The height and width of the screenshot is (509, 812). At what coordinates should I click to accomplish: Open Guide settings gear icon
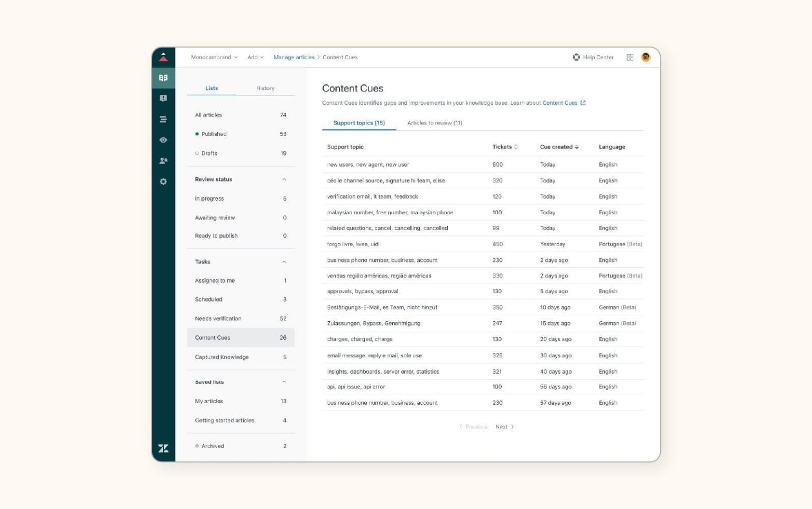(x=163, y=181)
